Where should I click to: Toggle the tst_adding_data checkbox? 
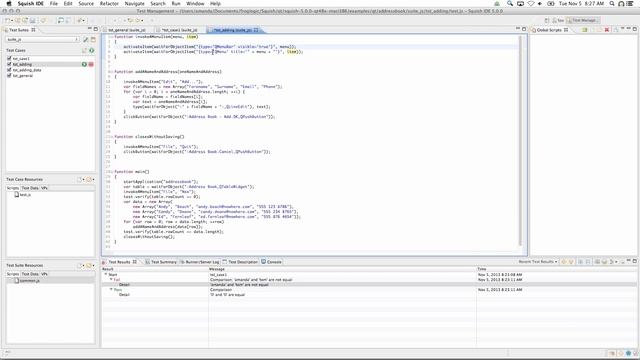coord(9,70)
